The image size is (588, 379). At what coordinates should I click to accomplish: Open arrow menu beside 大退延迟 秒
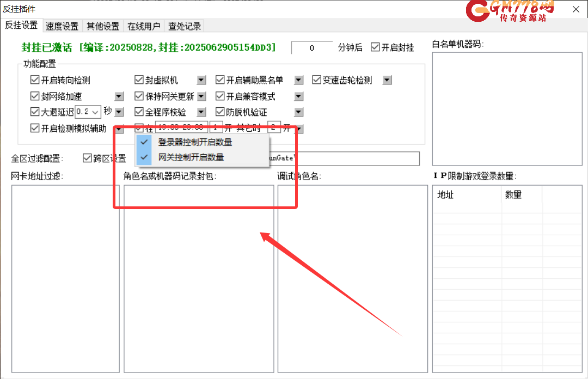click(119, 113)
